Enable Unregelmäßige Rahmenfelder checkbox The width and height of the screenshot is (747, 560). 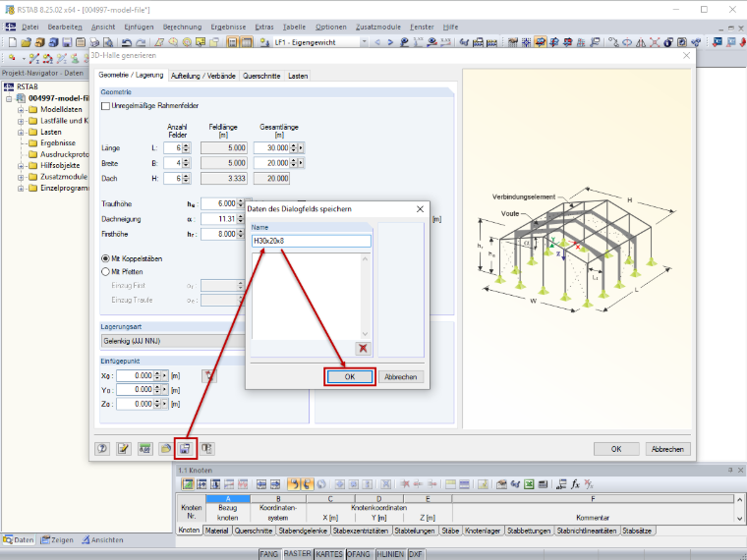point(106,106)
